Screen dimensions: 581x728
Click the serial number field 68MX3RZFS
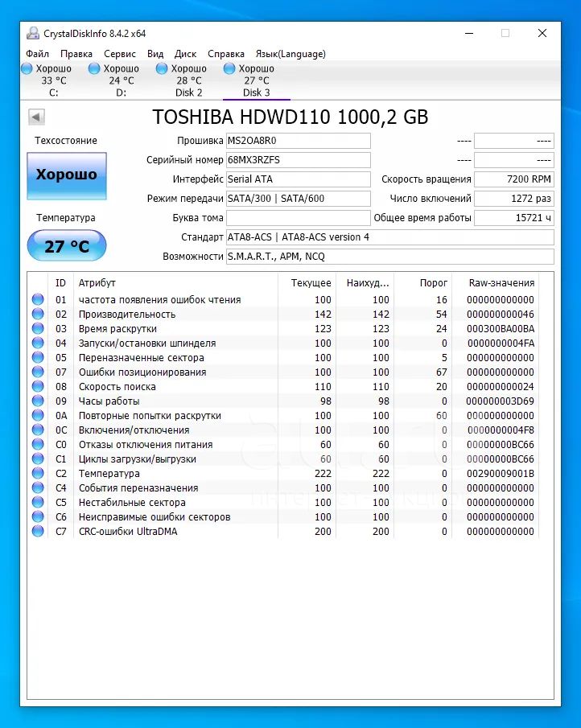pyautogui.click(x=299, y=160)
